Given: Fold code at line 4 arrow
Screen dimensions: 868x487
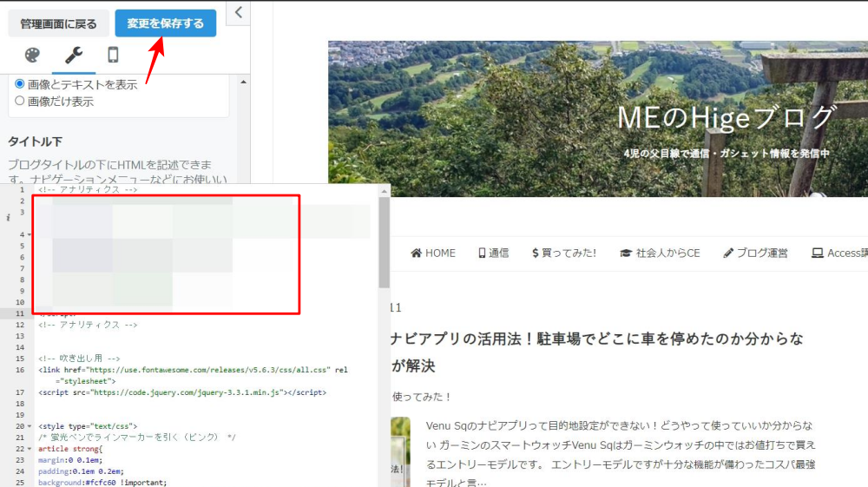Looking at the screenshot, I should pos(30,234).
